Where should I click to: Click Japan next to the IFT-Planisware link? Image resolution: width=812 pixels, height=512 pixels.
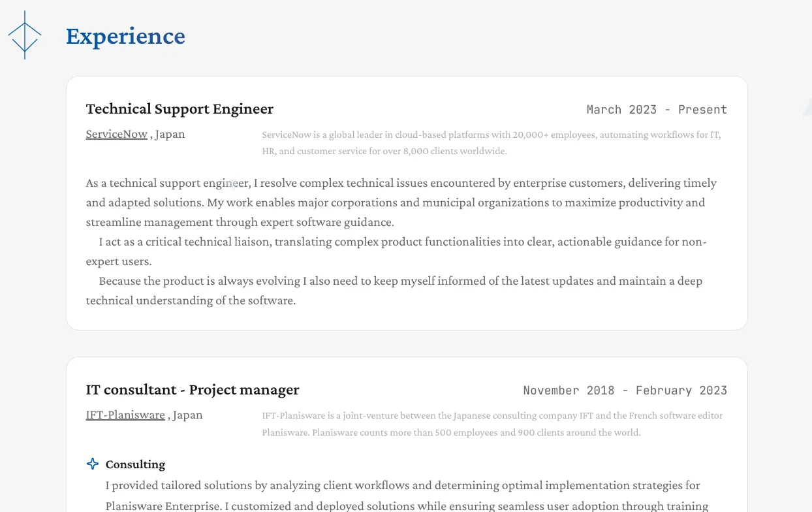[187, 415]
